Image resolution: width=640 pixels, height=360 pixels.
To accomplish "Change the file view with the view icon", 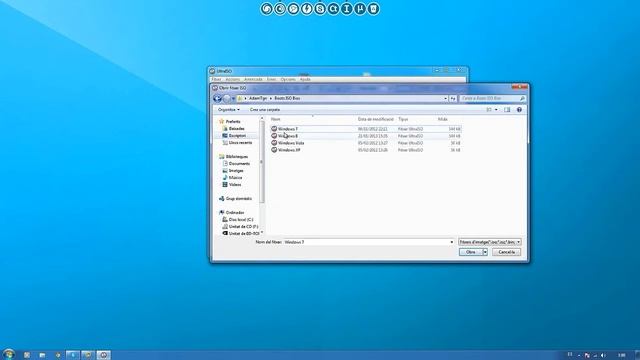I will point(489,110).
